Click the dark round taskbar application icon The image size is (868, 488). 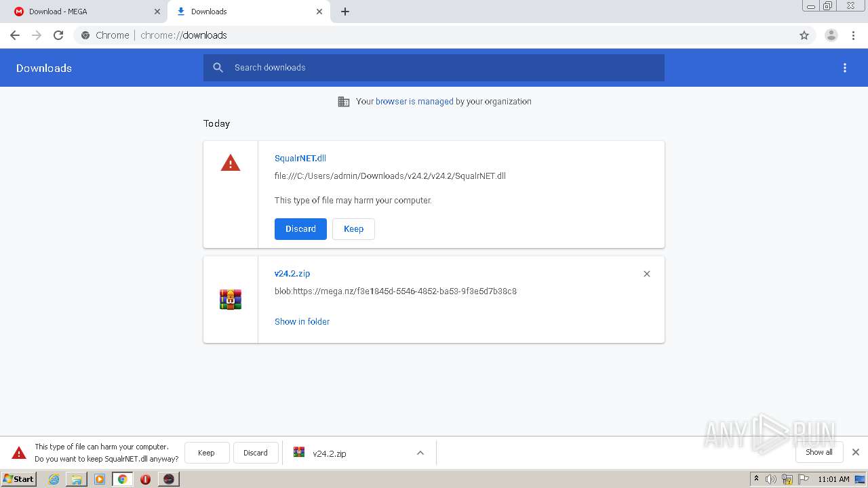(x=169, y=479)
